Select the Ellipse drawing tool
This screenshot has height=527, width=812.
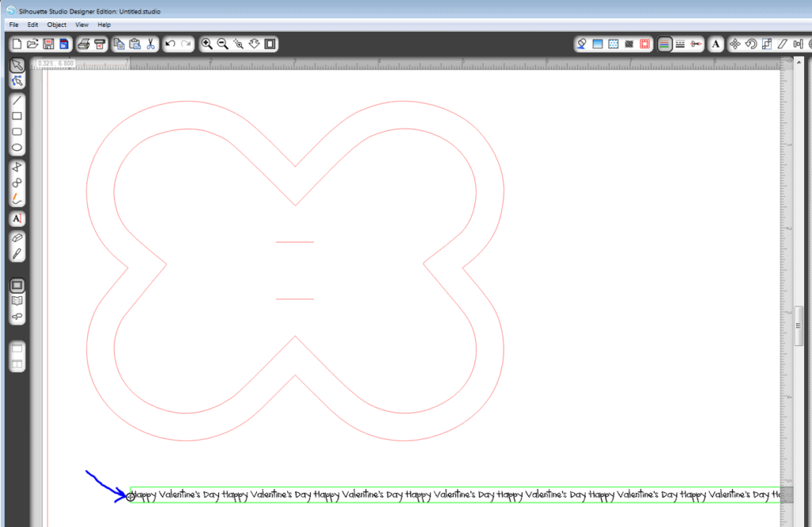[17, 148]
